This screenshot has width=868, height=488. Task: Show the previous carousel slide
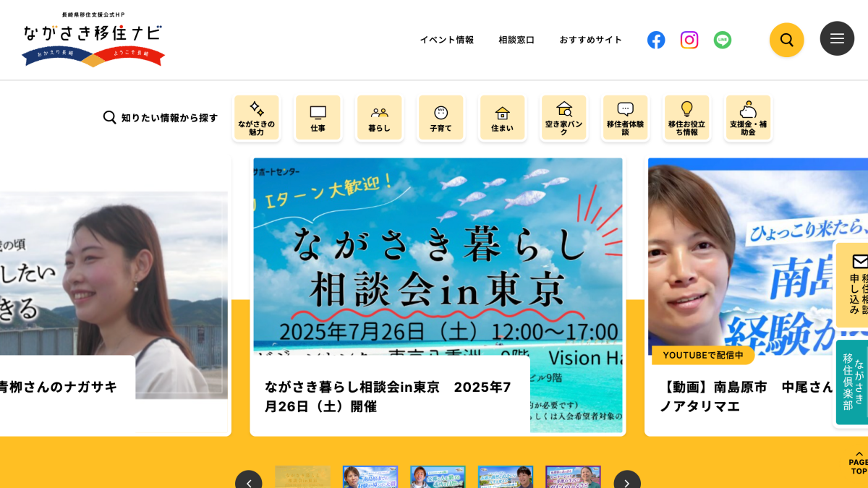coord(249,481)
